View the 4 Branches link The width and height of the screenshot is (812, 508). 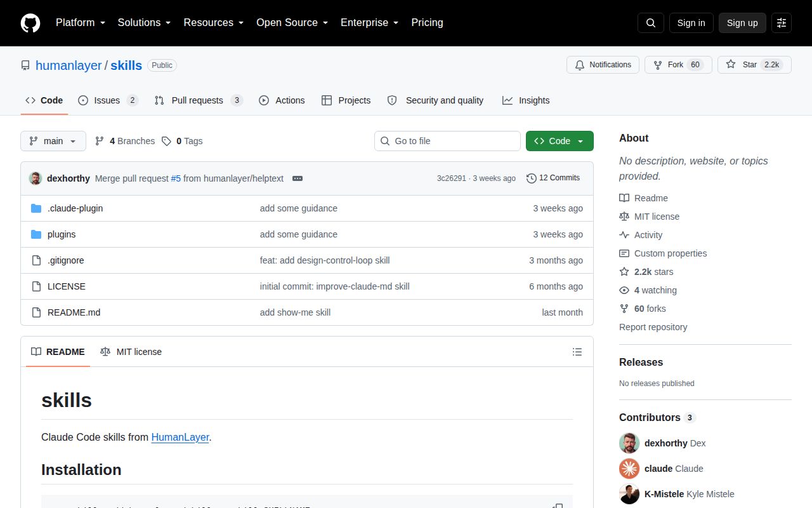(x=125, y=141)
